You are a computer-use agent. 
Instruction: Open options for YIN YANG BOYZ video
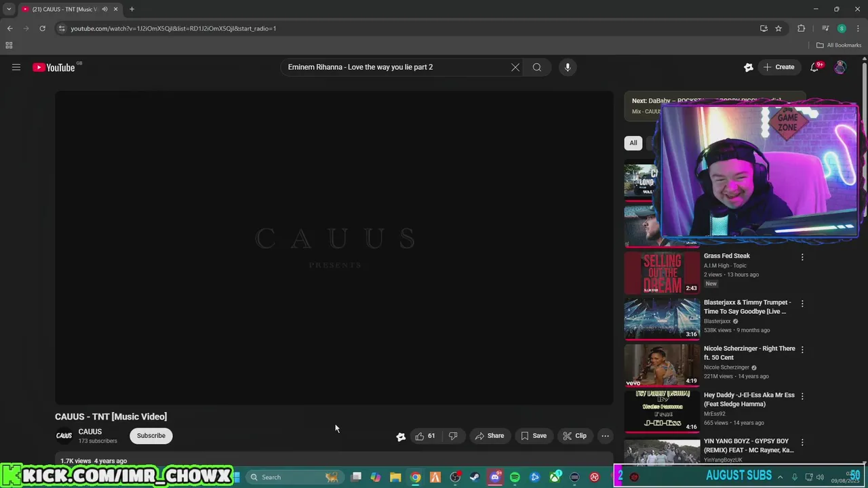pos(802,443)
